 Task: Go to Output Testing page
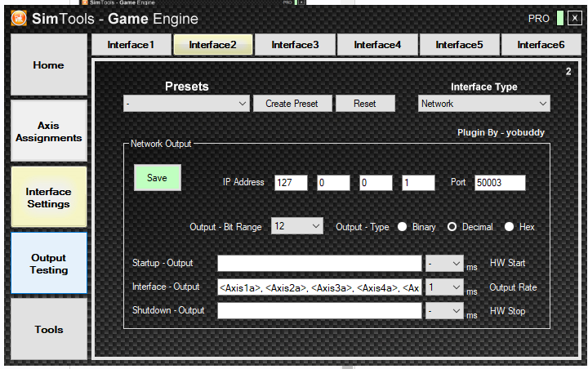pyautogui.click(x=48, y=264)
